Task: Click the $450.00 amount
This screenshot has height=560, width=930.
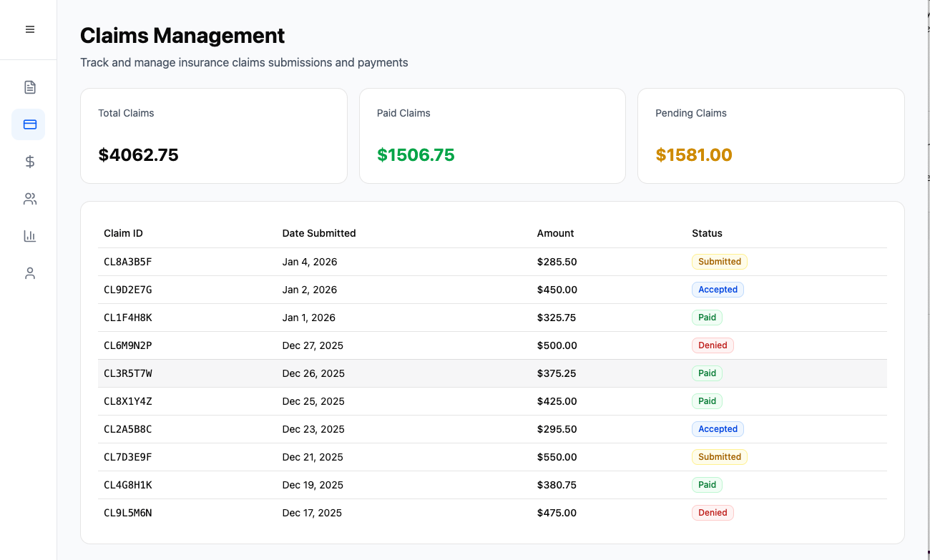Action: coord(557,290)
